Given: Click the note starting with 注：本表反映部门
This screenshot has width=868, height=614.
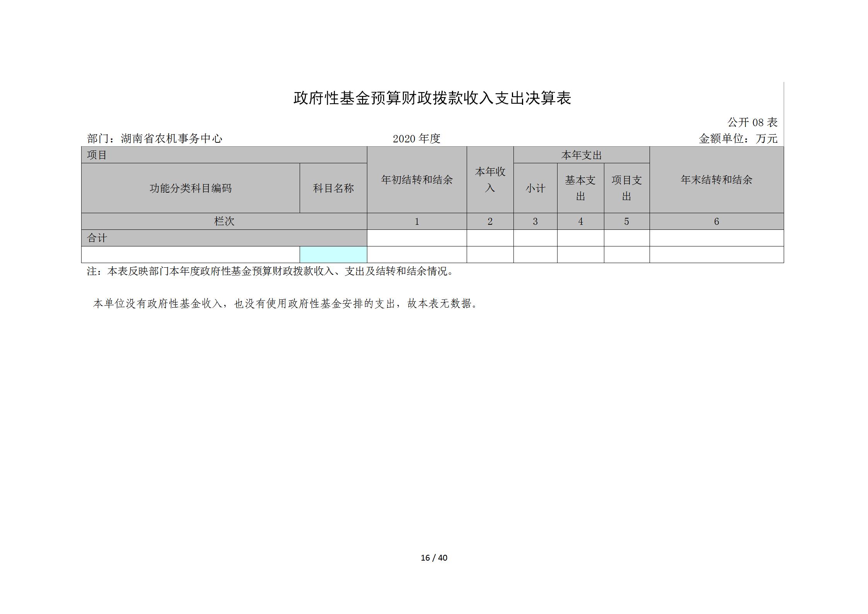Looking at the screenshot, I should pos(271,271).
